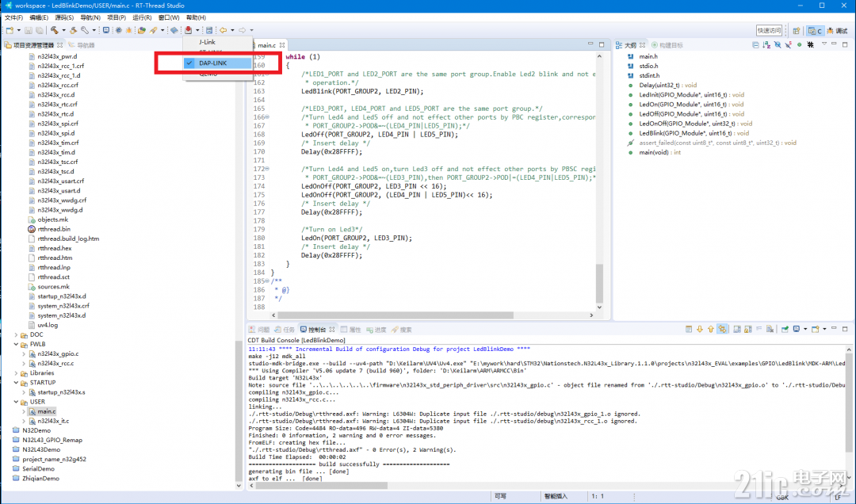Click the back navigation arrow icon
Screen dimensions: 856x504
click(x=224, y=30)
